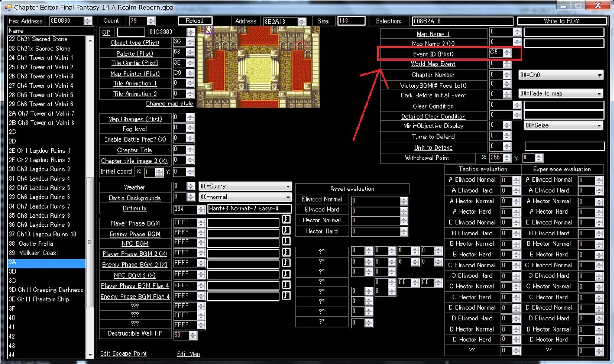Open the Weather dropdown showing 00=Sunny
The image size is (614, 364).
[245, 186]
